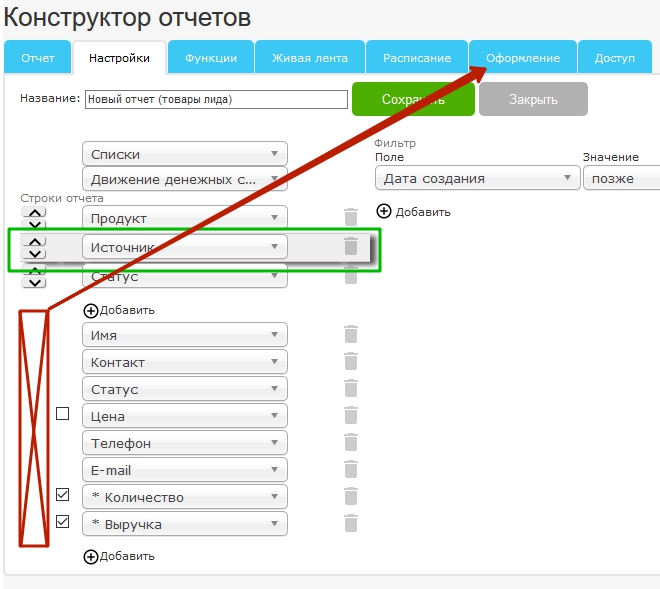660x589 pixels.
Task: Uncheck the box next to * Количество
Action: [x=62, y=495]
